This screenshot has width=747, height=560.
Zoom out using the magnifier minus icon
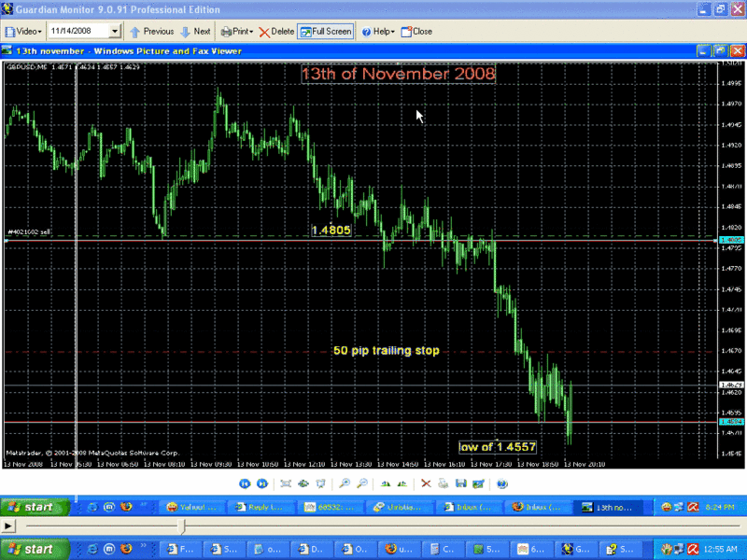point(362,483)
